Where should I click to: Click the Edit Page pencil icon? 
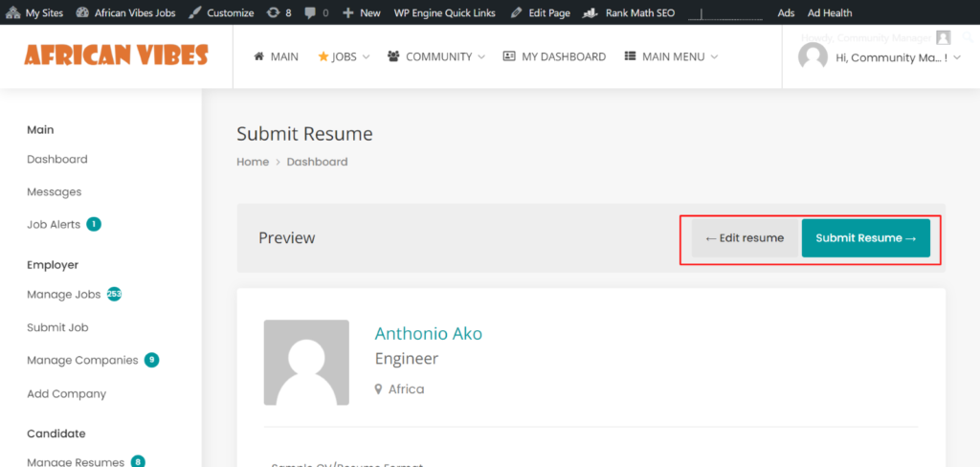[516, 12]
